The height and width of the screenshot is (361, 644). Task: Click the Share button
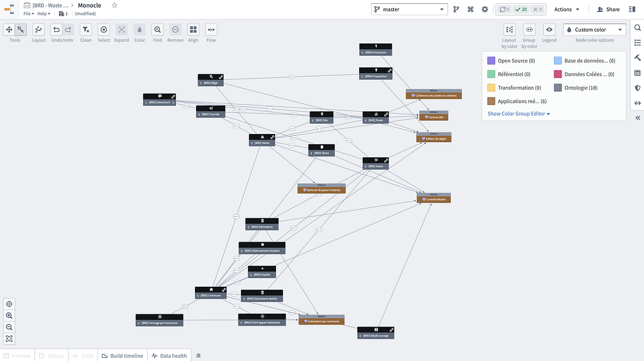pos(608,9)
